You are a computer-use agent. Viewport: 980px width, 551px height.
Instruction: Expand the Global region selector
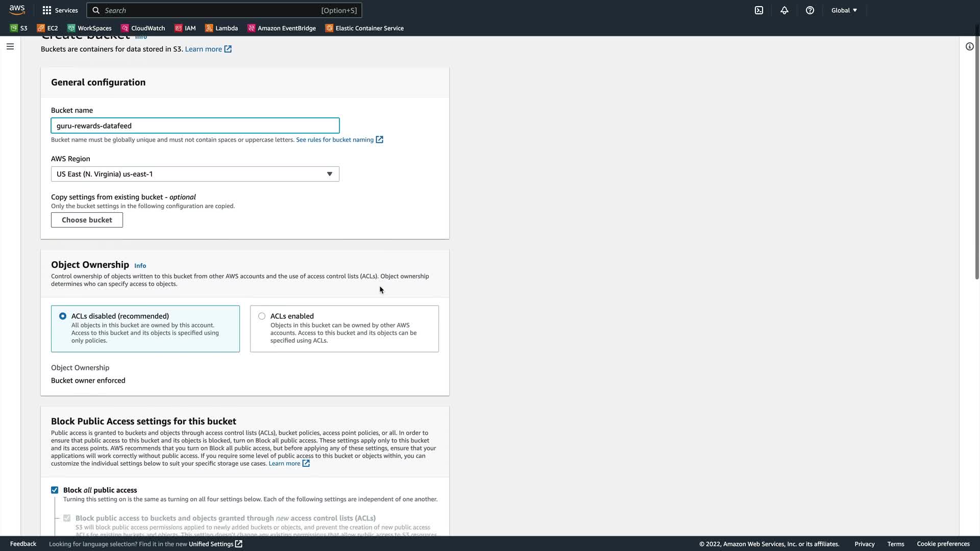tap(844, 10)
